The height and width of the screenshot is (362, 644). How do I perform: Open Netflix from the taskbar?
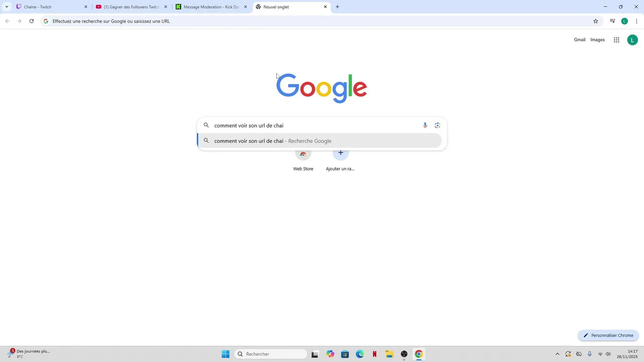pos(374,354)
